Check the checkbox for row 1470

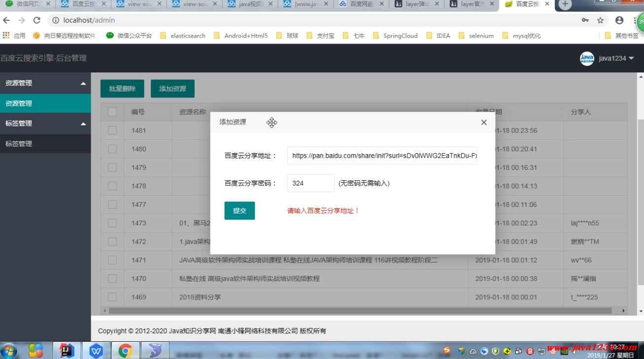(x=112, y=279)
